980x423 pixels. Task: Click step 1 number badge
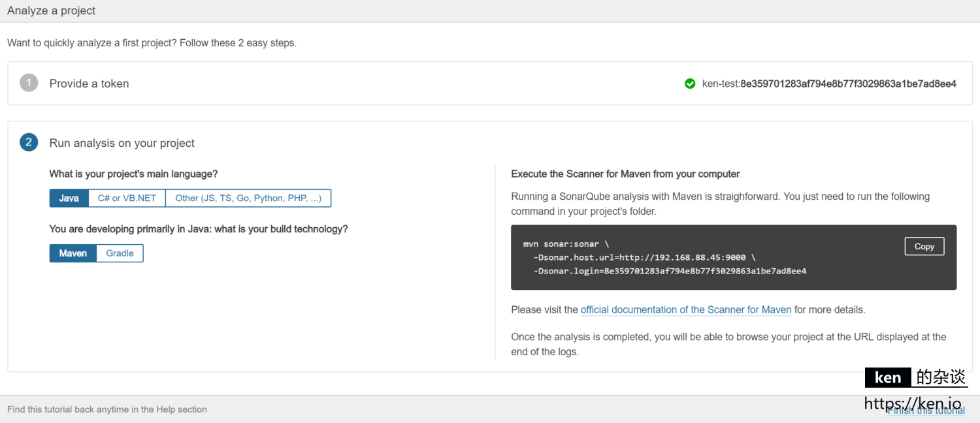click(29, 83)
